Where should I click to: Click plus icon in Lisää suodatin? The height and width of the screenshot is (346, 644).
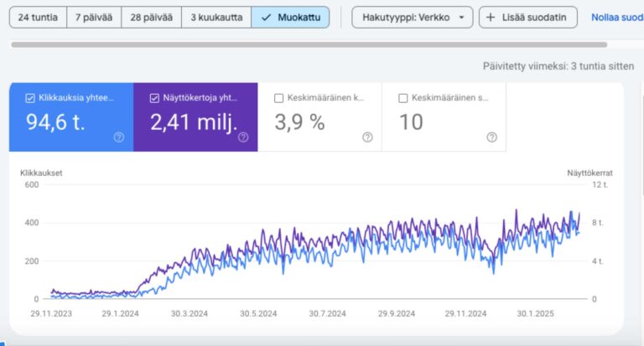[x=491, y=18]
